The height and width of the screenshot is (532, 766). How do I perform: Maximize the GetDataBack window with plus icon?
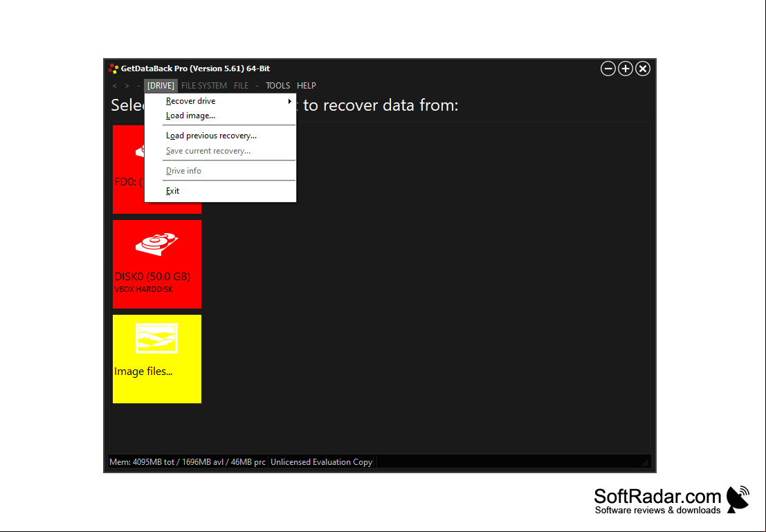626,69
